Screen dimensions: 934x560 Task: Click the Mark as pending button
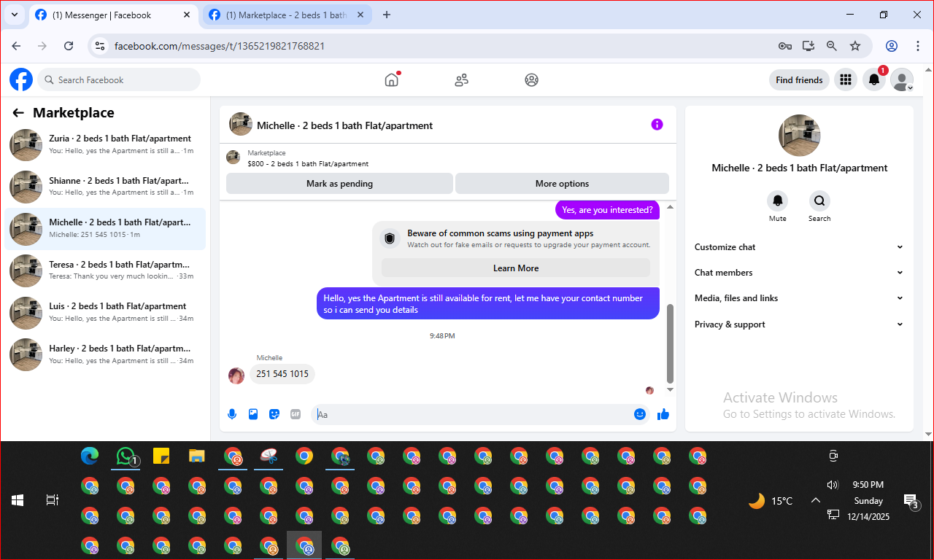point(339,184)
